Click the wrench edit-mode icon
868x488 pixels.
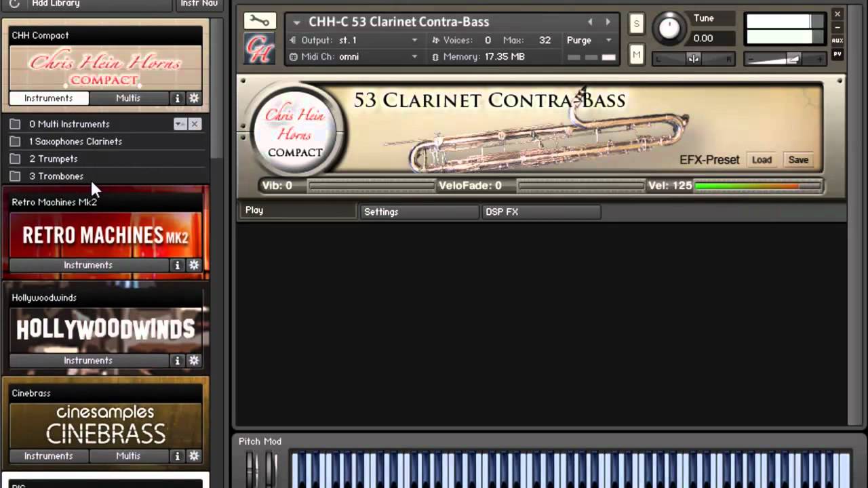point(260,21)
